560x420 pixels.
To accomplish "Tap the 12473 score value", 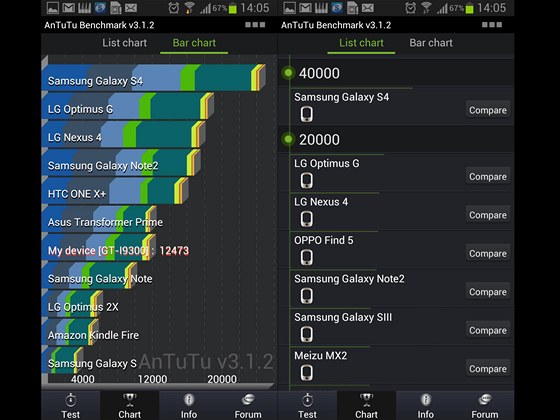I will pyautogui.click(x=174, y=251).
